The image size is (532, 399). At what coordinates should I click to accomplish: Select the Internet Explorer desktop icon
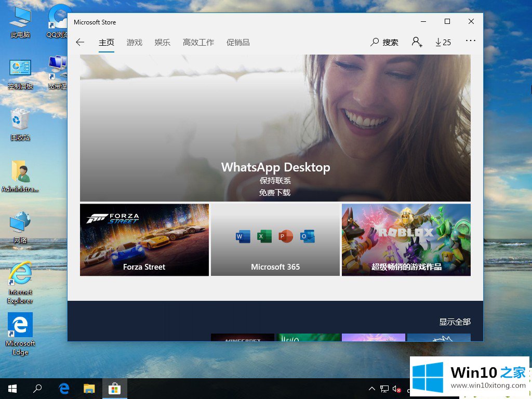[20, 283]
